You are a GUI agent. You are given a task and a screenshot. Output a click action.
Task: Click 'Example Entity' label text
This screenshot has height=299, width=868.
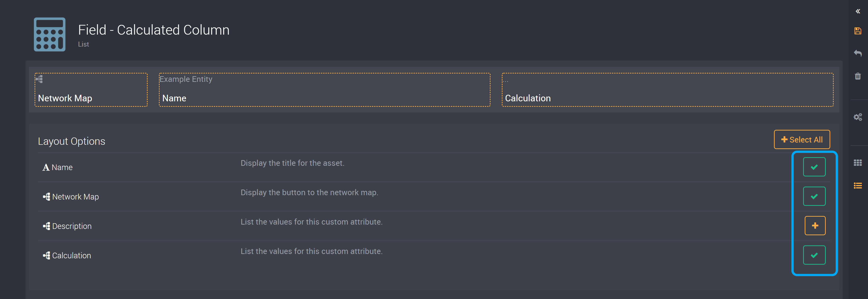186,79
